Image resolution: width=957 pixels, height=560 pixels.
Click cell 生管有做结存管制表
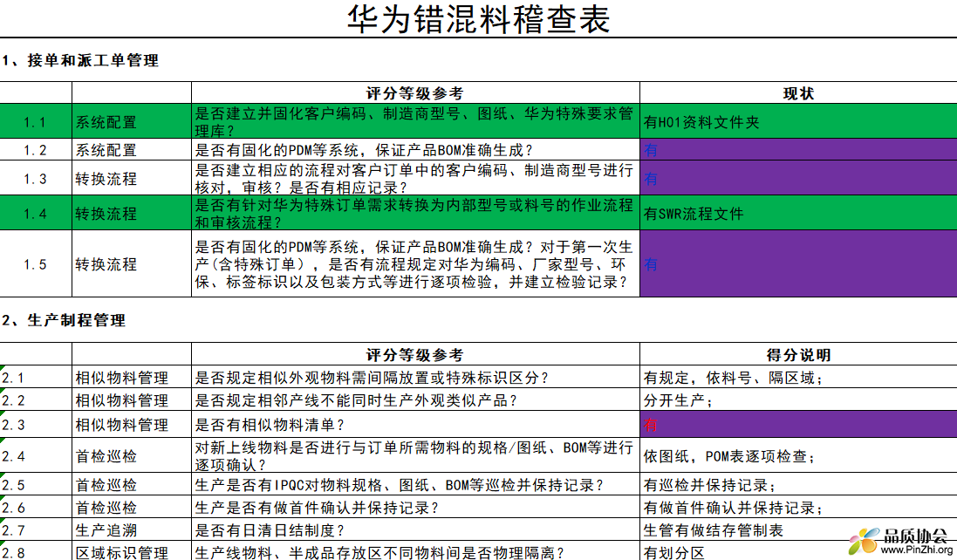tap(798, 529)
